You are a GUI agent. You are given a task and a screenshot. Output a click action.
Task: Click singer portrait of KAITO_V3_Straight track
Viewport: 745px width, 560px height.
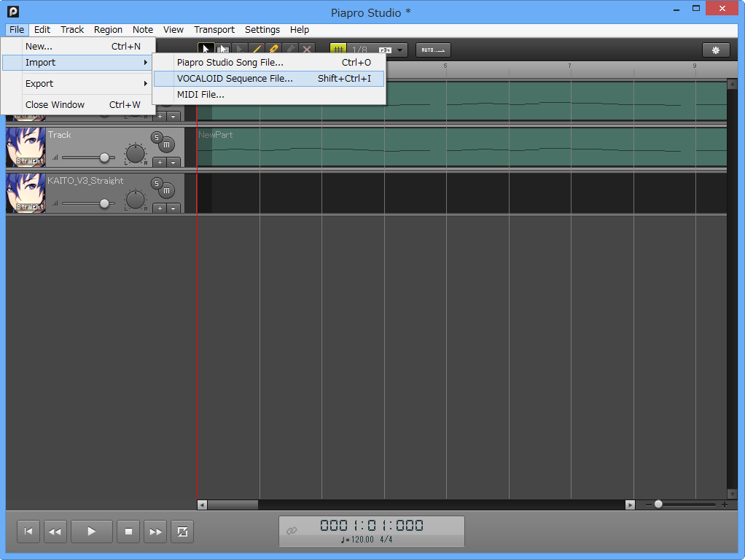(x=26, y=193)
